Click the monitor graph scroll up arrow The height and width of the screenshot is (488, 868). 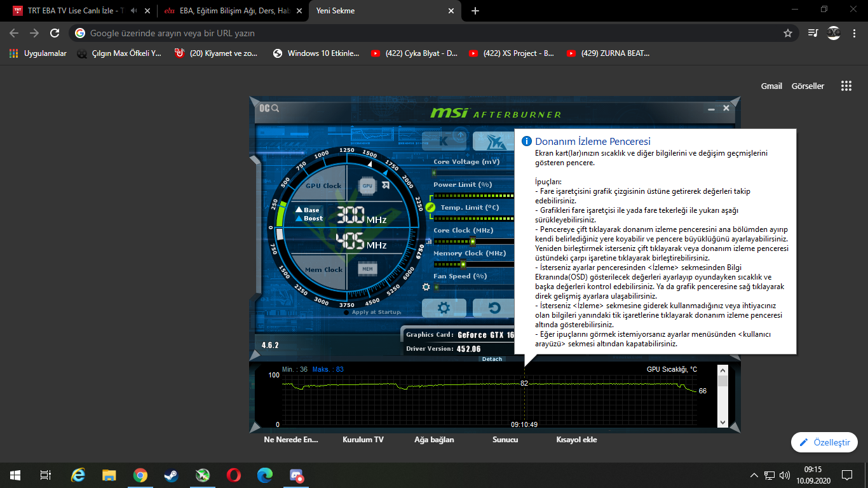[722, 369]
